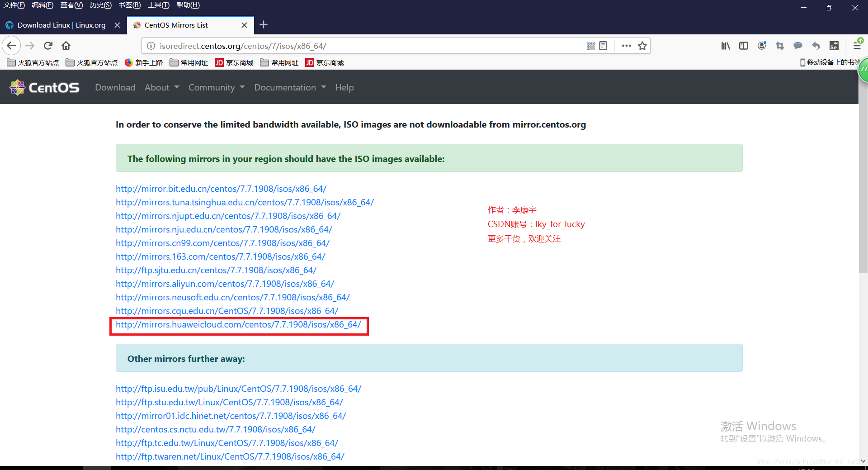Click Download in CentOS navbar

(115, 87)
